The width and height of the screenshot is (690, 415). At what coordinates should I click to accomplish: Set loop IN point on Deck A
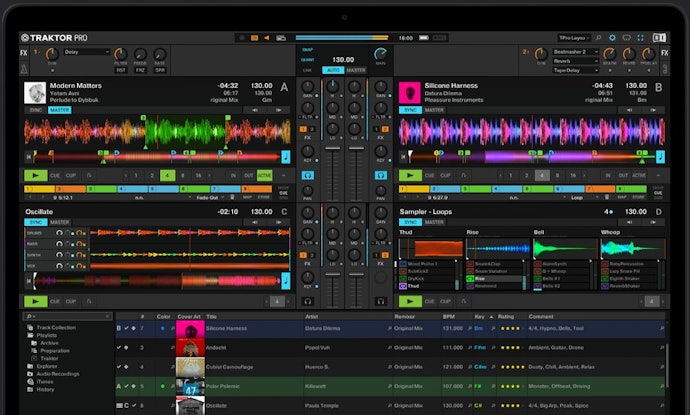point(233,176)
